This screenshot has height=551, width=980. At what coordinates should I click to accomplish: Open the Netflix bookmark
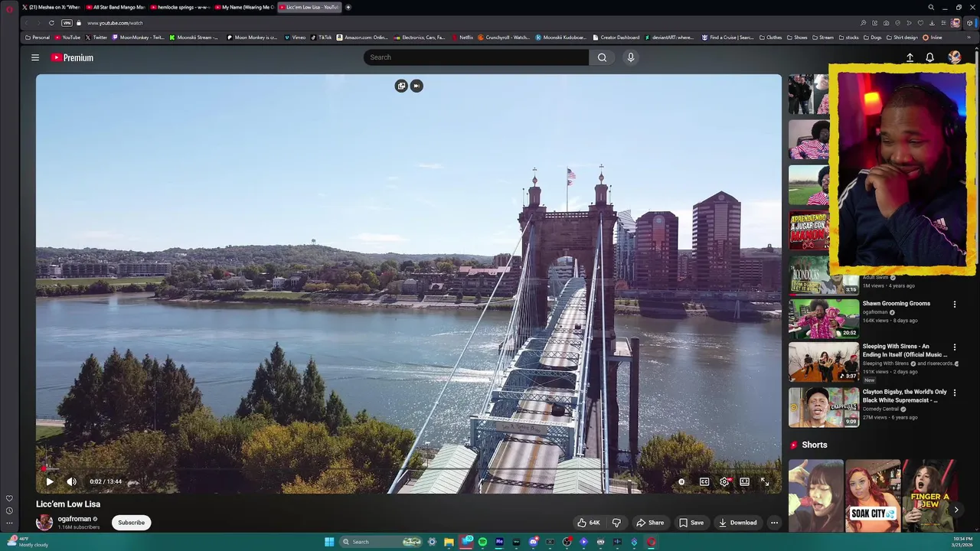(462, 37)
